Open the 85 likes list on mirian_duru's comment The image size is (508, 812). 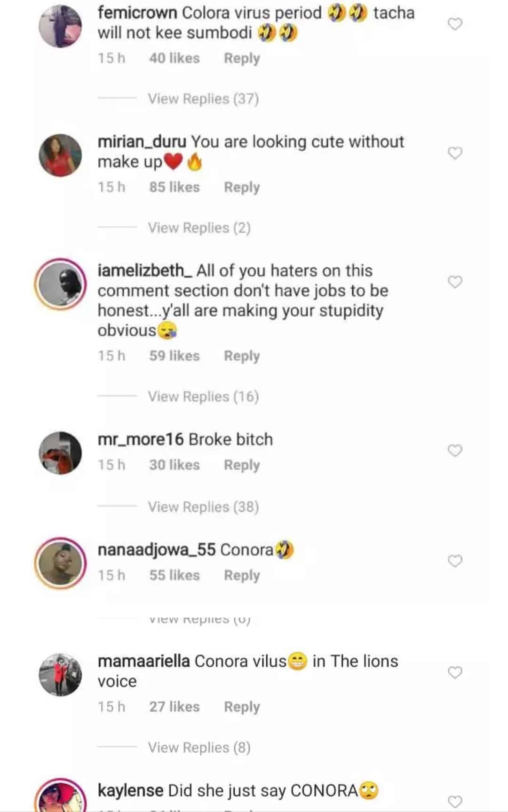tap(175, 187)
